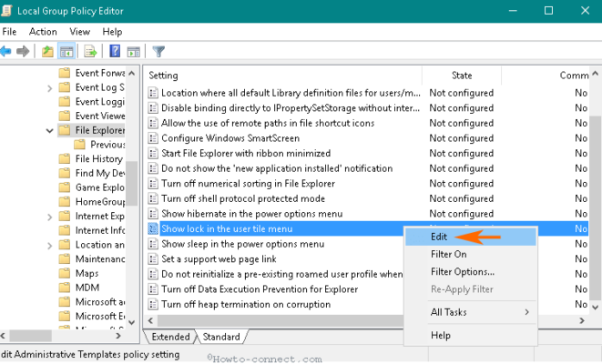The width and height of the screenshot is (602, 364).
Task: Select the Maintenance tree folder
Action: click(100, 259)
